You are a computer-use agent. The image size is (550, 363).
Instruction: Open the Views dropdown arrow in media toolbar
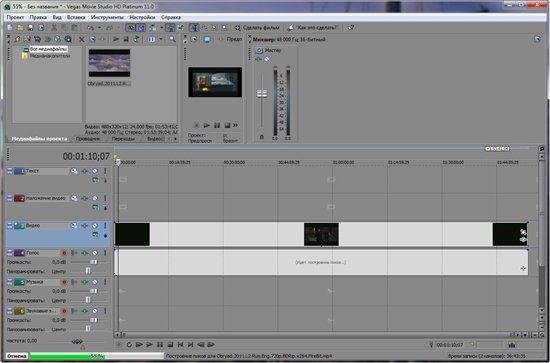click(x=161, y=40)
